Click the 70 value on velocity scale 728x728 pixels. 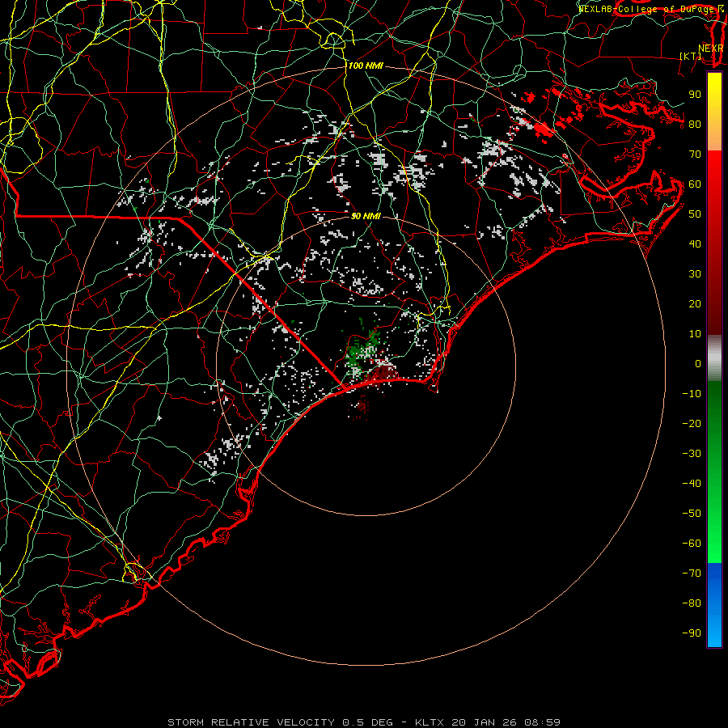pyautogui.click(x=695, y=154)
